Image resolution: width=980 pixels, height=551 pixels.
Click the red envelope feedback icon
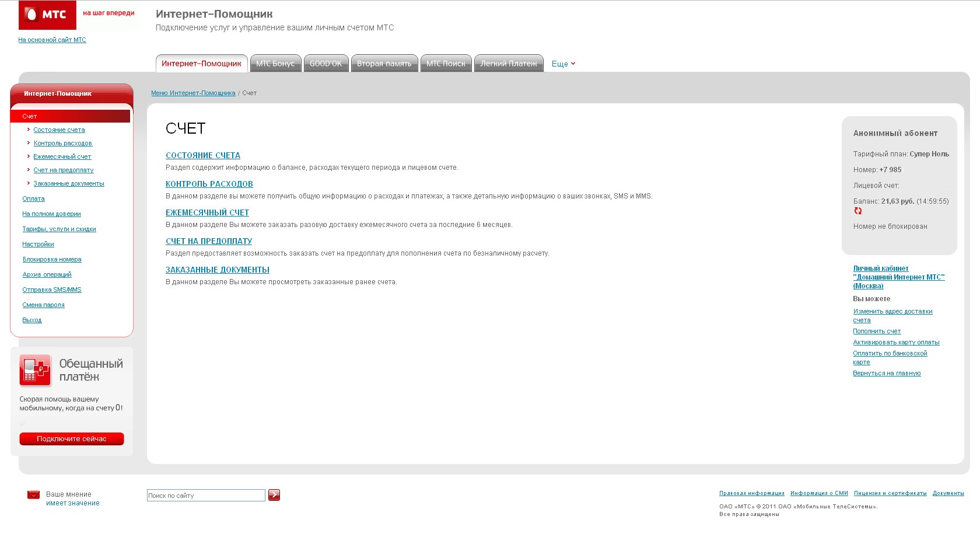[33, 495]
